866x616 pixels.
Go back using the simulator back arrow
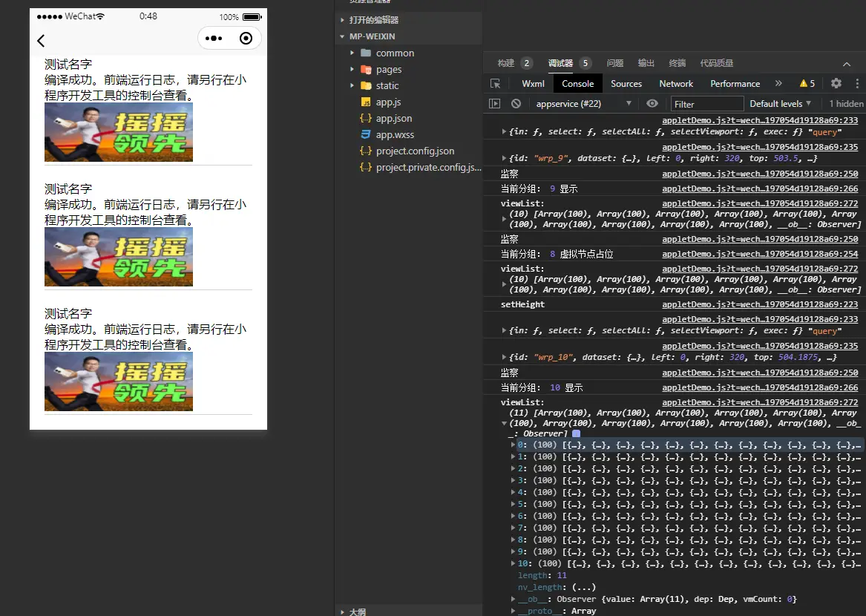click(41, 40)
